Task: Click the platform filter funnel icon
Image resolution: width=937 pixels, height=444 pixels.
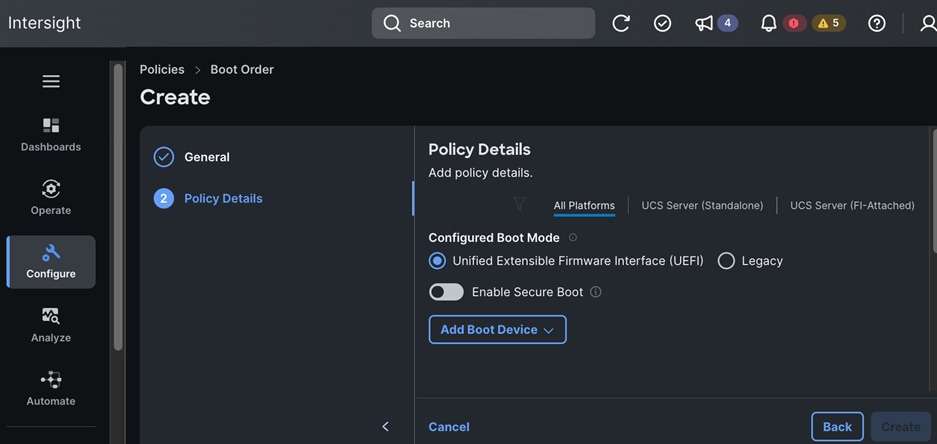Action: point(519,205)
